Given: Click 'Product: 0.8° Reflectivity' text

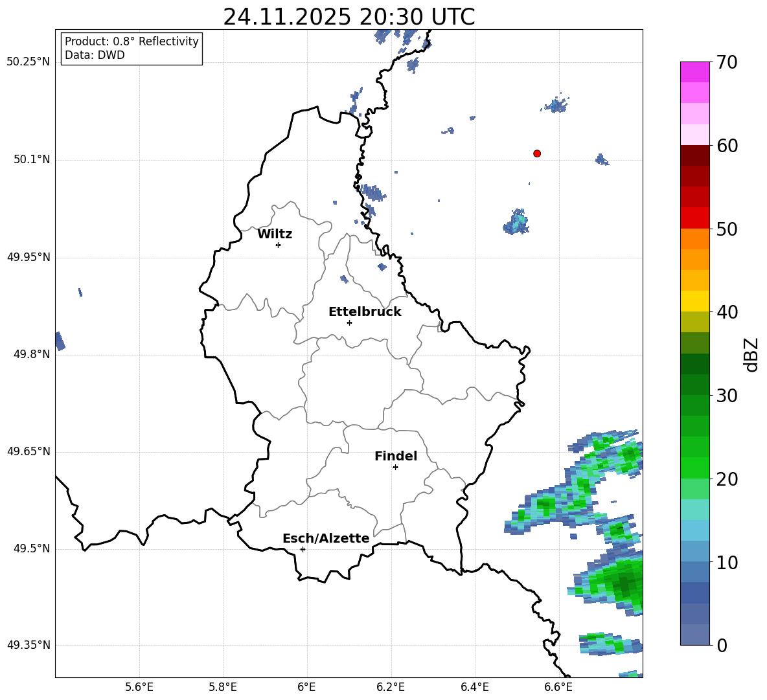Looking at the screenshot, I should pos(132,41).
